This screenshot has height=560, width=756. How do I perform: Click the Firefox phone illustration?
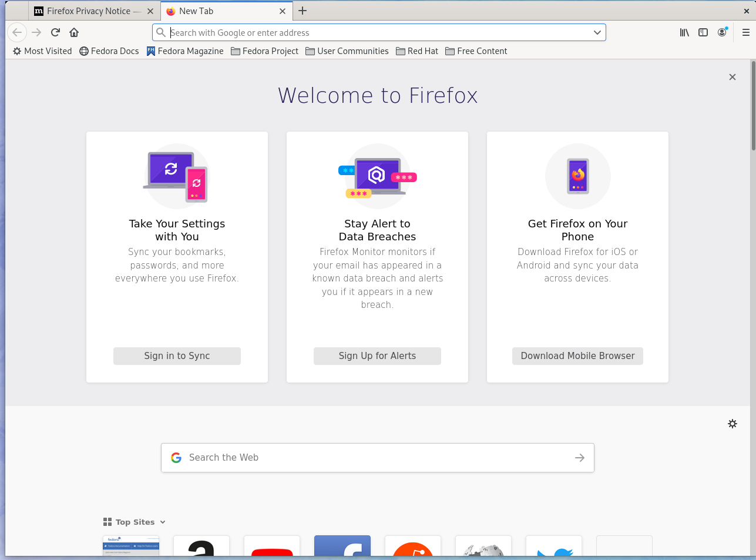pos(578,176)
